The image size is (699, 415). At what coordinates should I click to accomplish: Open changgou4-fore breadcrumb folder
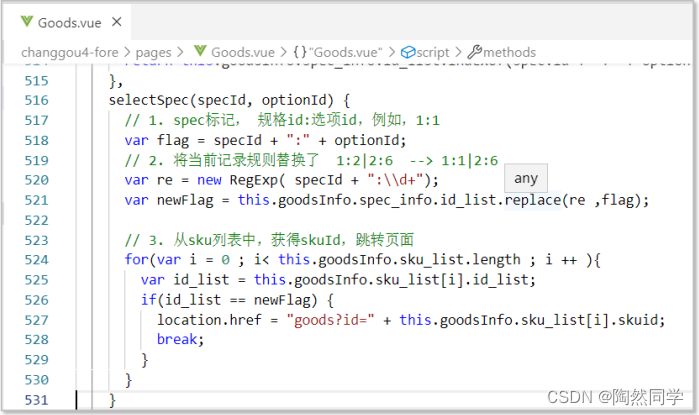[70, 52]
